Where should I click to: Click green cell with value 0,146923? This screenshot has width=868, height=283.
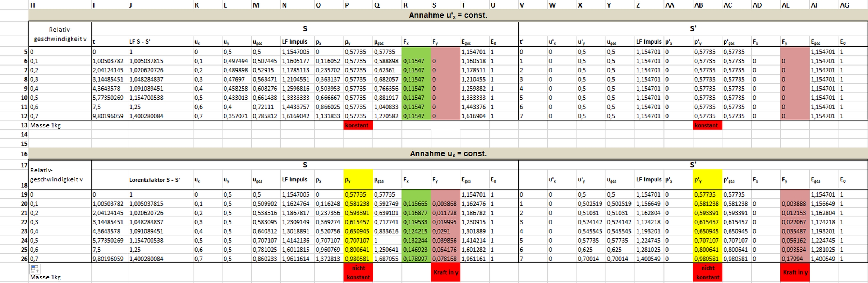(416, 250)
